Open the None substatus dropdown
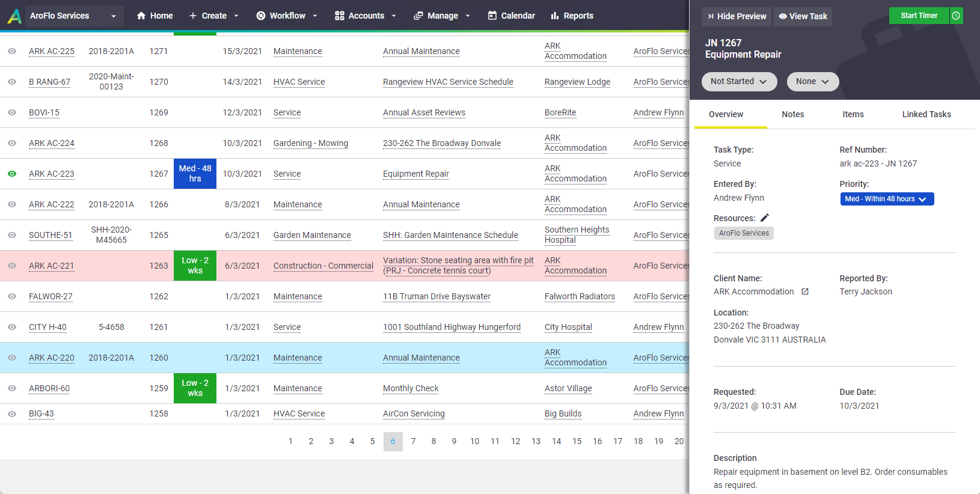Viewport: 980px width, 494px height. 813,81
